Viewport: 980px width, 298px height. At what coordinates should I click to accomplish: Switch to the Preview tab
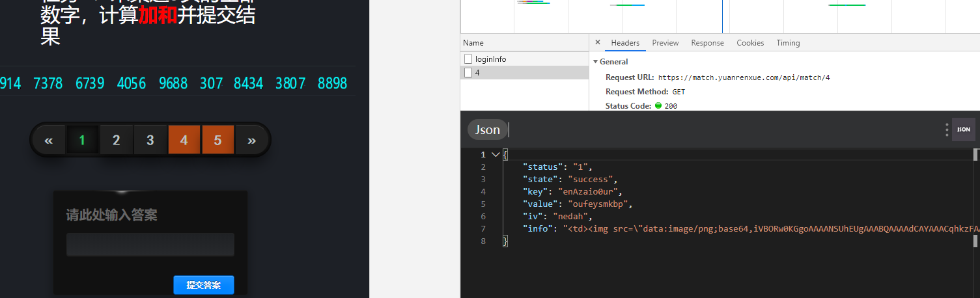click(665, 43)
